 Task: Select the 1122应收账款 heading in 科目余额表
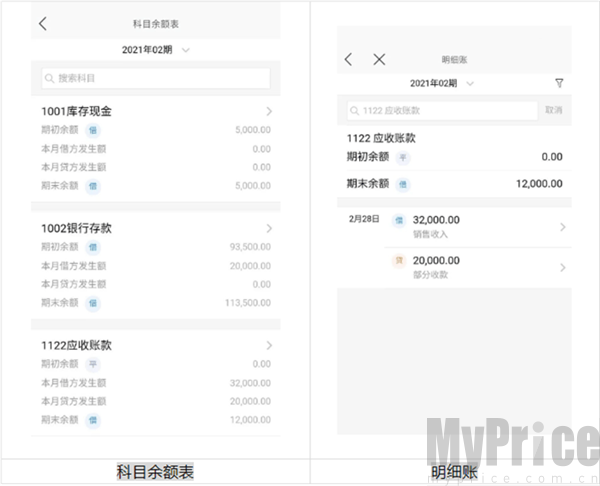[77, 346]
